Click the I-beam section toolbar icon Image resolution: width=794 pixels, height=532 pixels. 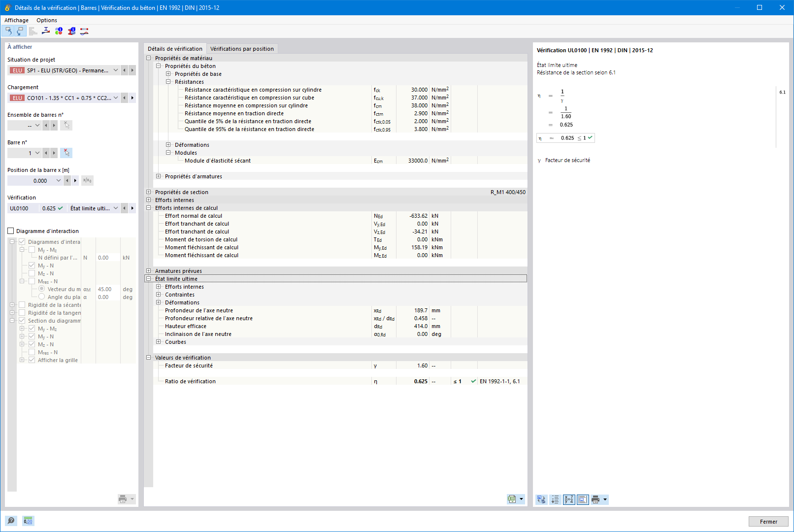point(46,31)
